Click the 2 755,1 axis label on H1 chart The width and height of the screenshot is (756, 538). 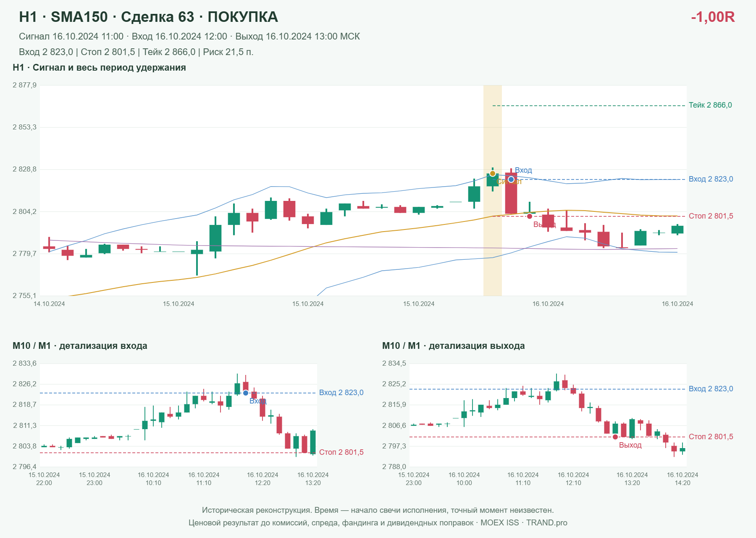(24, 296)
